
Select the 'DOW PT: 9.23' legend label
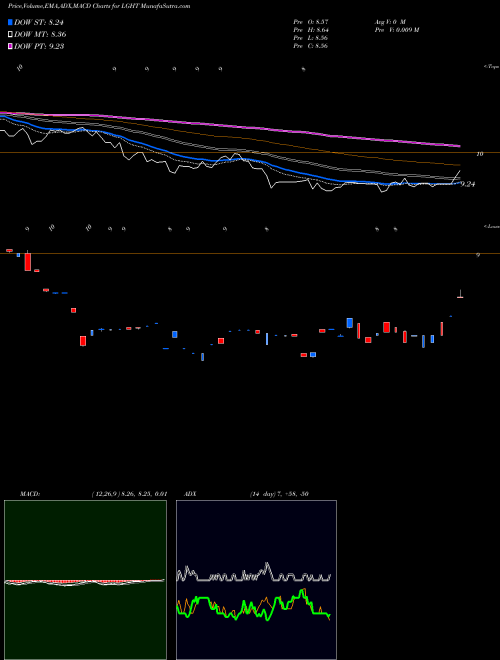[39, 46]
